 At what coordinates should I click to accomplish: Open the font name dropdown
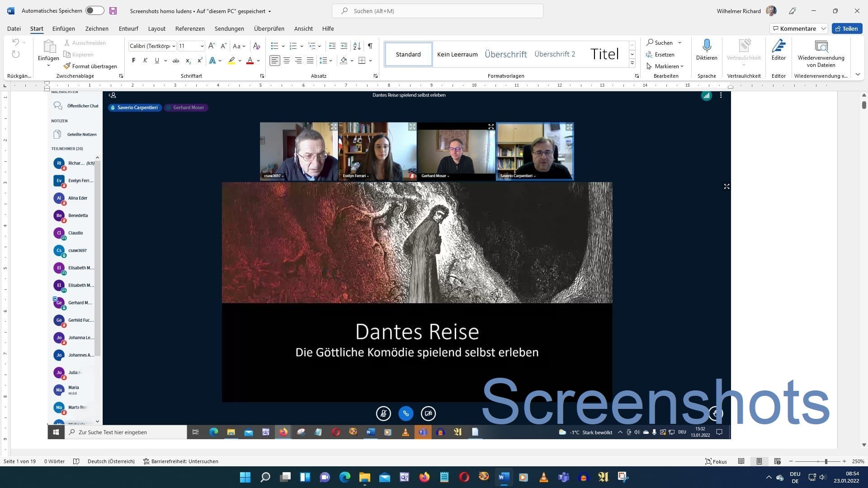(174, 46)
